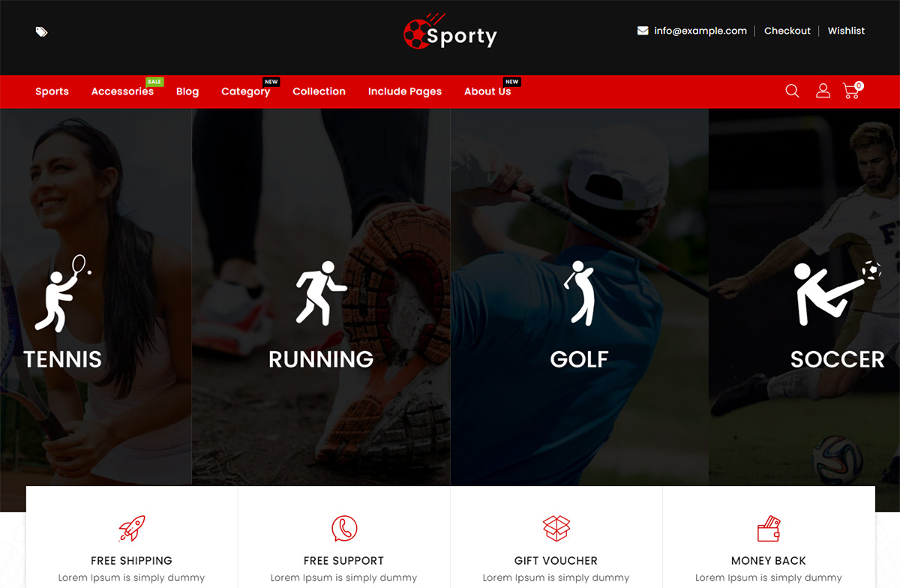
Task: Expand the Collection menu
Action: point(319,91)
